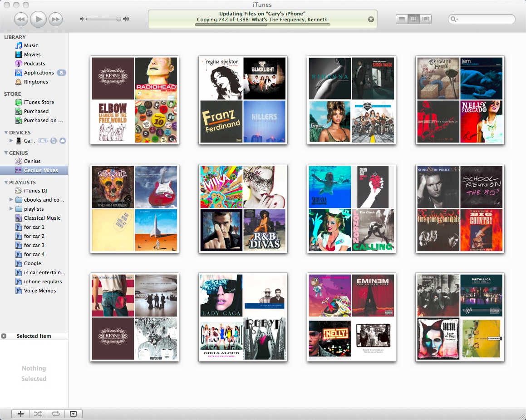This screenshot has width=526, height=420.
Task: Open the for car 2 playlist
Action: [x=34, y=236]
